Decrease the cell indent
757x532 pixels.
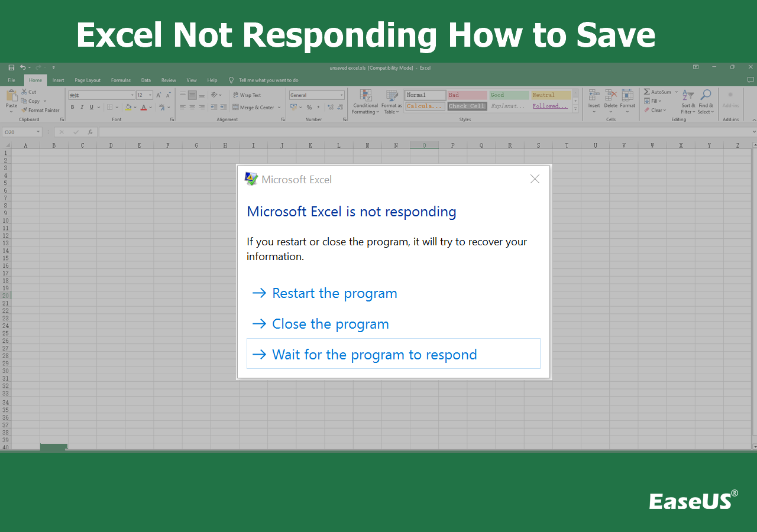coord(215,108)
